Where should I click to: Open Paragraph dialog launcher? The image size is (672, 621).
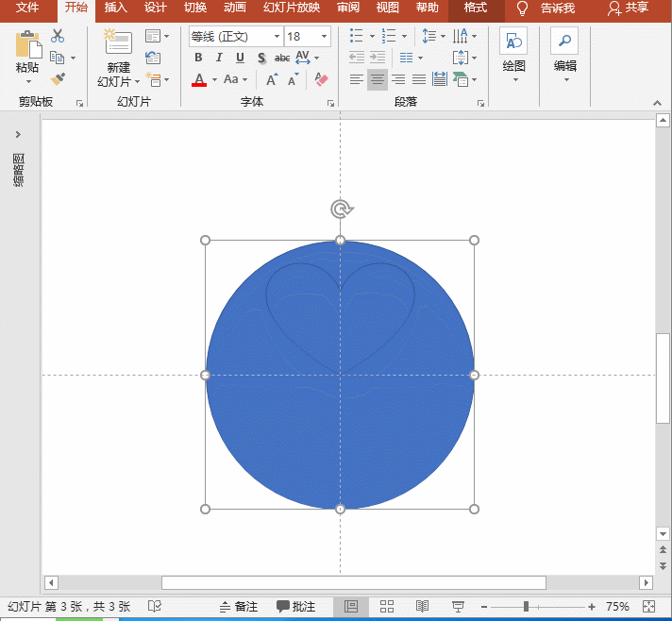point(480,103)
